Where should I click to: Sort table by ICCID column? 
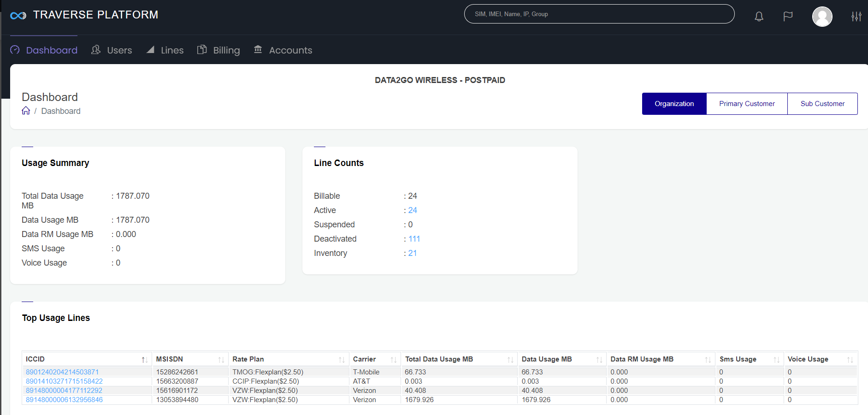[144, 360]
